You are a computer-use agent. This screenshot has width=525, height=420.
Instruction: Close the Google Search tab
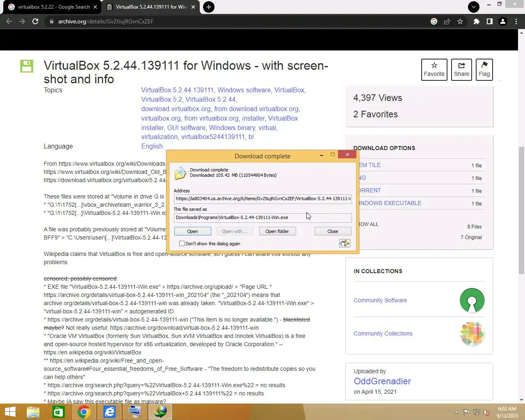(x=95, y=7)
